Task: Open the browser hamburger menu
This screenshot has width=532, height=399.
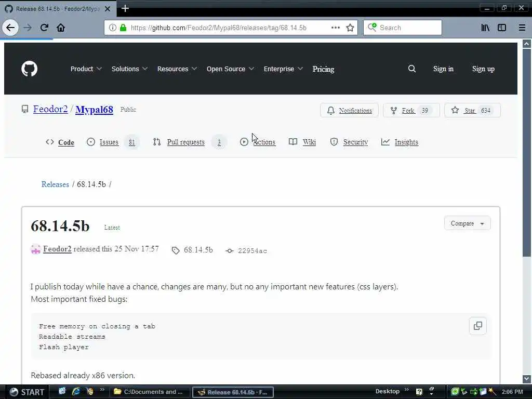Action: click(x=522, y=28)
